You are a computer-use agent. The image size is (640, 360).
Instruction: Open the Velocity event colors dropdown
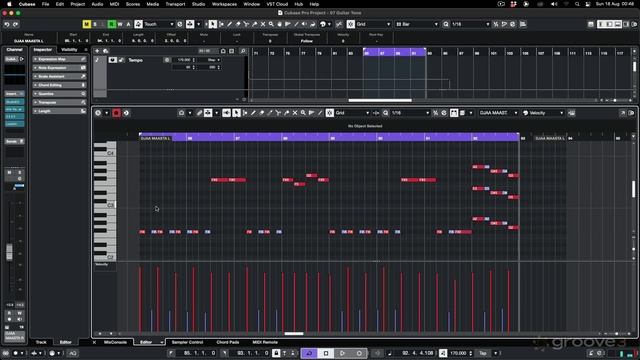click(543, 113)
